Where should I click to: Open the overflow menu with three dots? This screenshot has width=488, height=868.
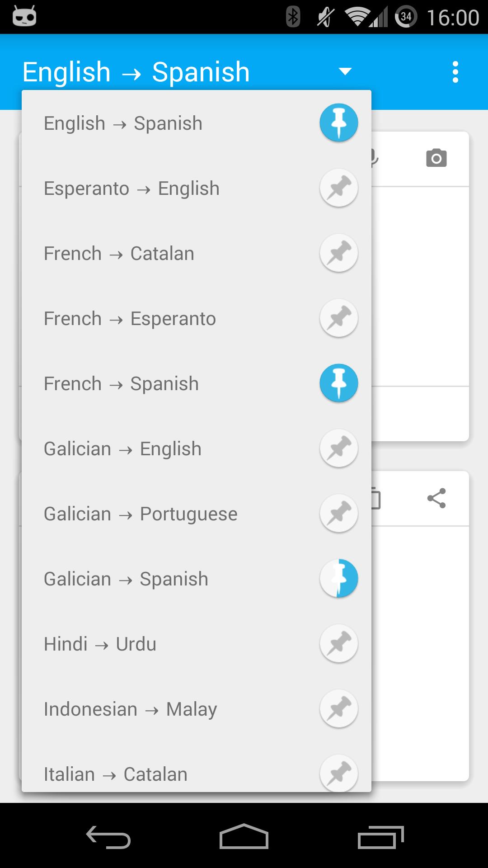point(455,71)
